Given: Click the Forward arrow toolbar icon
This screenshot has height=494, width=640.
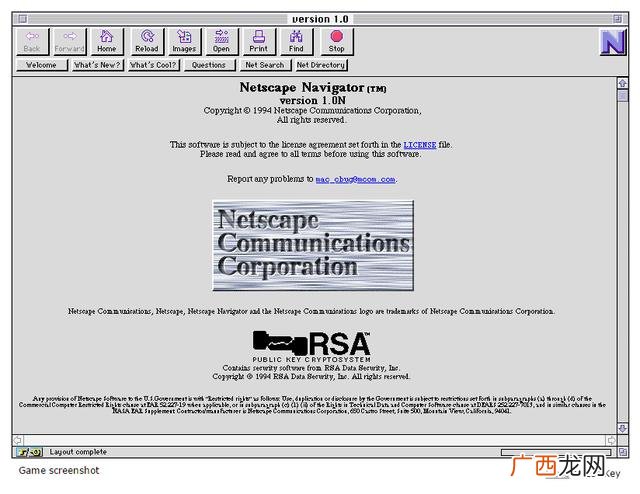Looking at the screenshot, I should pos(70,41).
